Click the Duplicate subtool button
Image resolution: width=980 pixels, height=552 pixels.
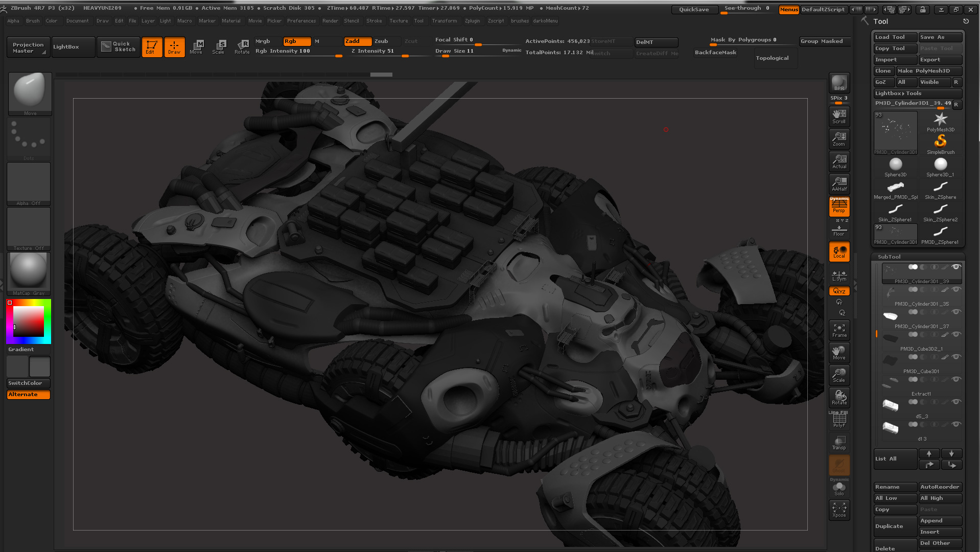click(x=895, y=526)
